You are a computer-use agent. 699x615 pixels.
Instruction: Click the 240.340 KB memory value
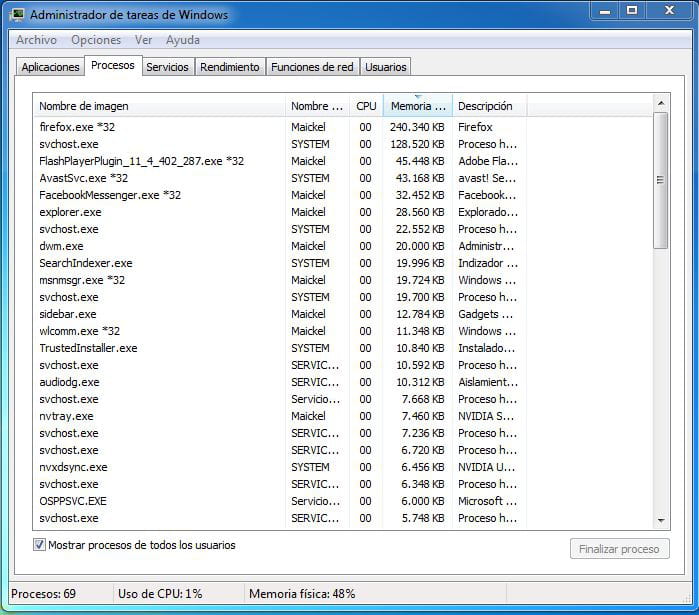click(417, 127)
